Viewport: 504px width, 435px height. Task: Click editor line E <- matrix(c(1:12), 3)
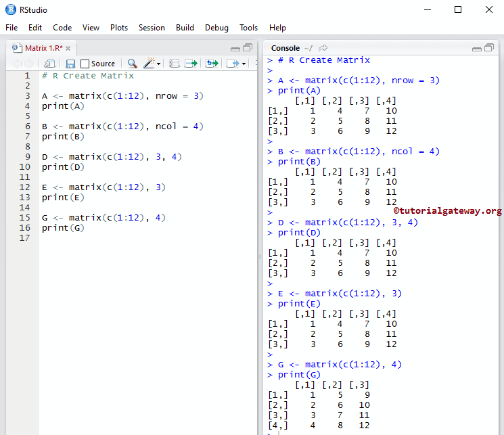(104, 187)
